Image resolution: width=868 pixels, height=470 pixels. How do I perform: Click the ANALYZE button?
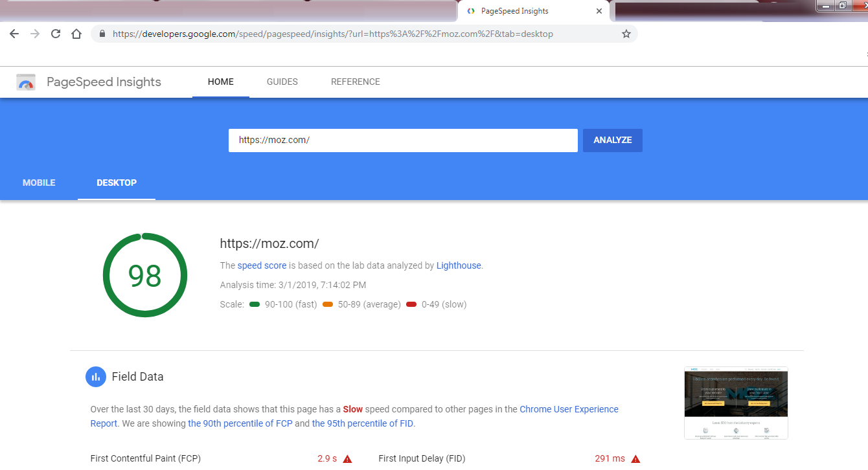click(613, 140)
